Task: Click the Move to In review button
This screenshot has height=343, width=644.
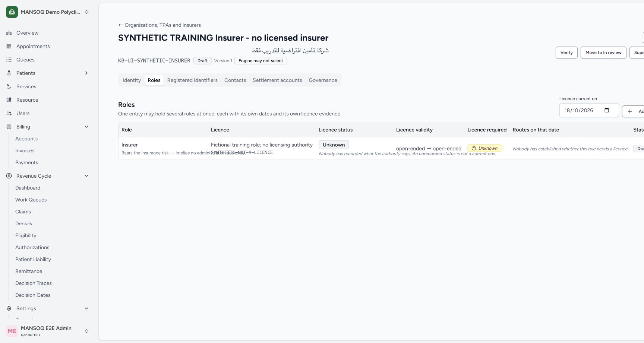Action: point(603,53)
